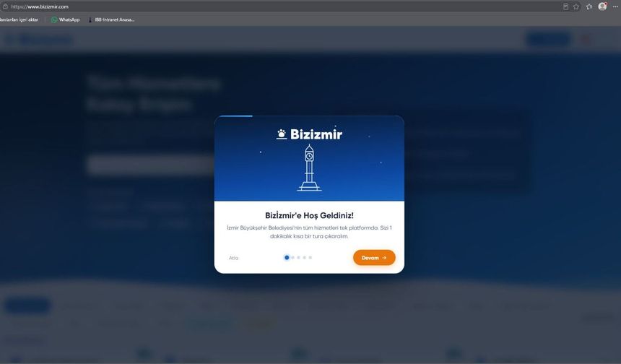Select the second tour step dot
Image resolution: width=621 pixels, height=364 pixels.
(x=292, y=257)
